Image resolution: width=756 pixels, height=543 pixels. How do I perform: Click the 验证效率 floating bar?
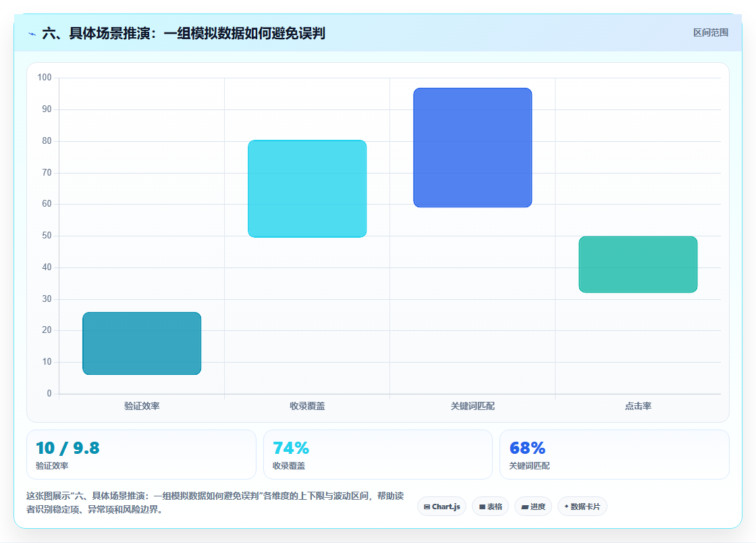142,343
